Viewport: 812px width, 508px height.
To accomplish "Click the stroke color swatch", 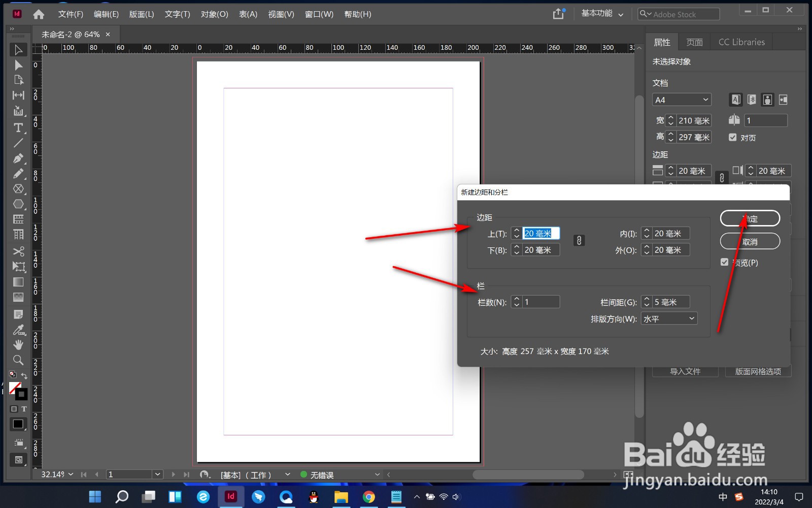I will 21,394.
